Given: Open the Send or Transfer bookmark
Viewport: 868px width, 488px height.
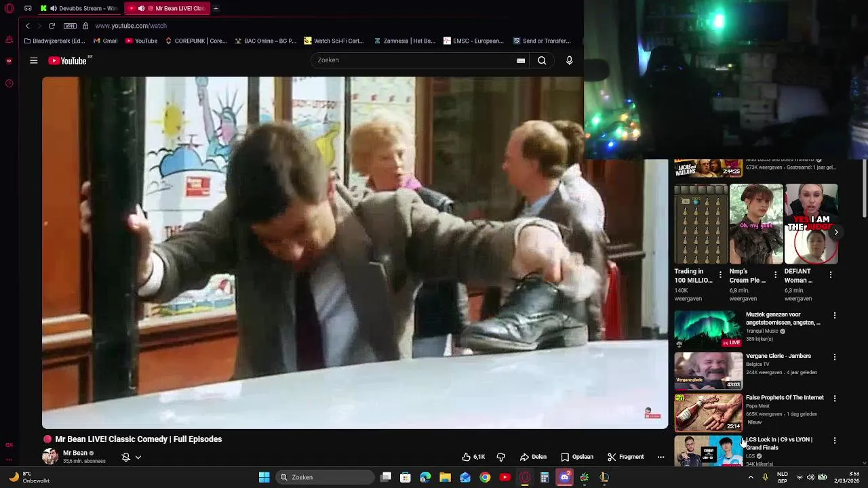Looking at the screenshot, I should click(542, 41).
